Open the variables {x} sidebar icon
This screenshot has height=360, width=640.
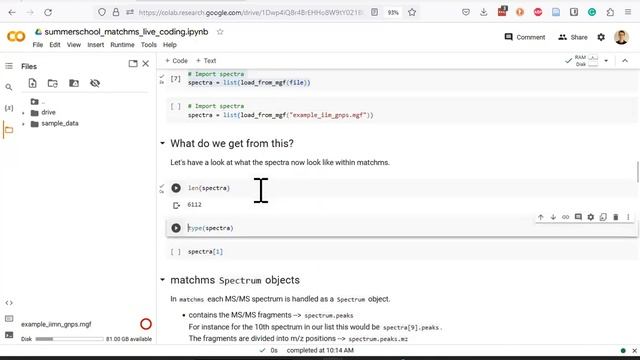9,108
